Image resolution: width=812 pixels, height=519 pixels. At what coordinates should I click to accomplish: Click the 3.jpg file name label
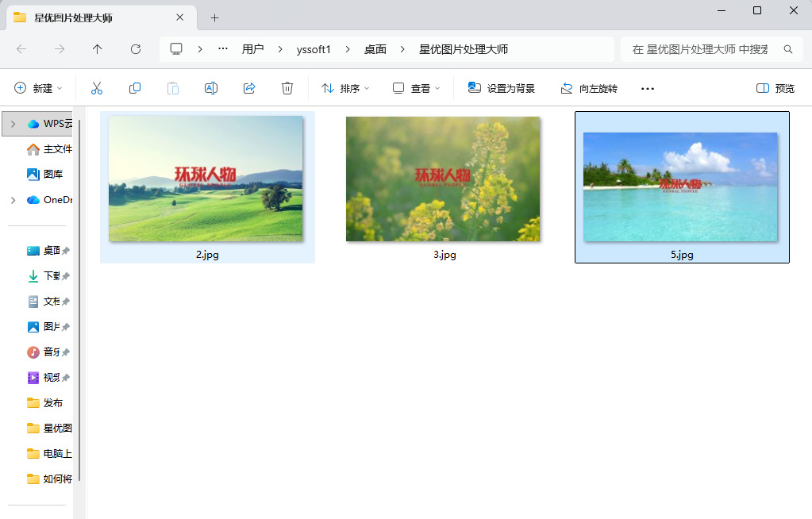coord(444,254)
